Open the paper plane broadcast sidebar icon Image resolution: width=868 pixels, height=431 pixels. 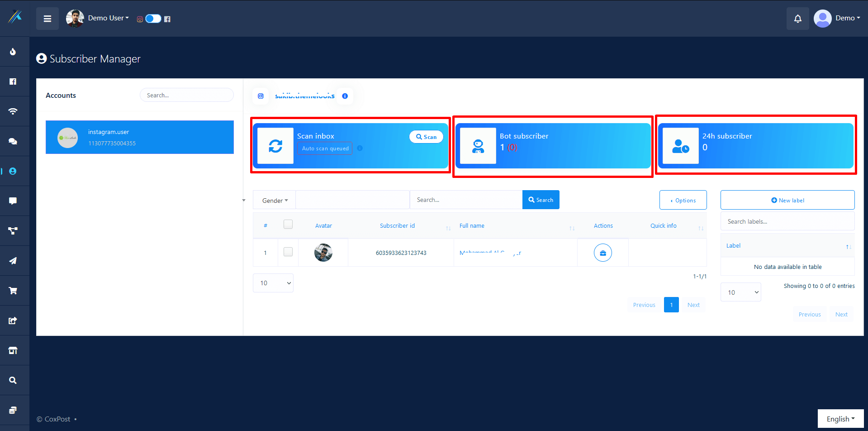(13, 261)
